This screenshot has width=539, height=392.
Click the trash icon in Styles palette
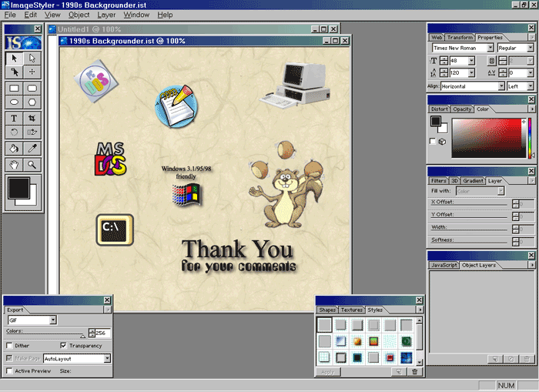(x=415, y=372)
